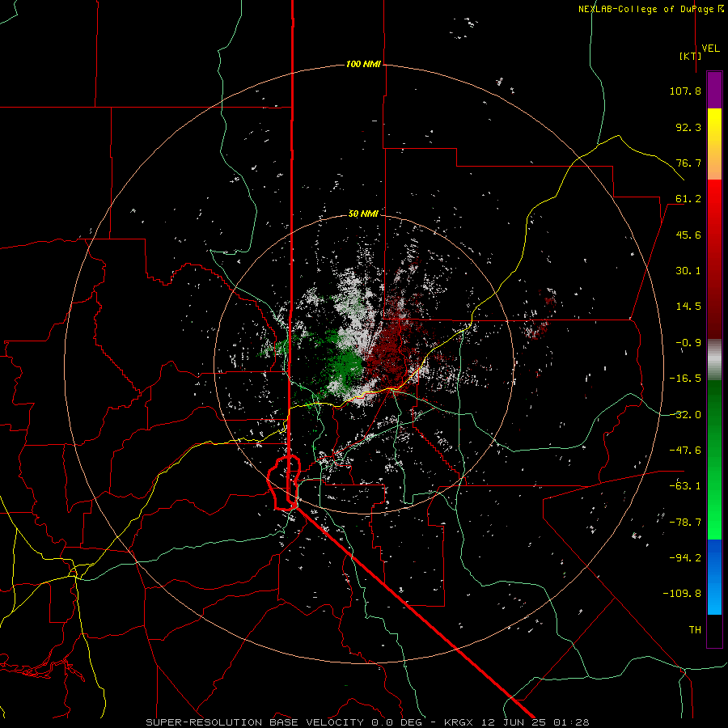Click the 45.6 velocity scale value
Image resolution: width=728 pixels, height=728 pixels.
click(688, 235)
